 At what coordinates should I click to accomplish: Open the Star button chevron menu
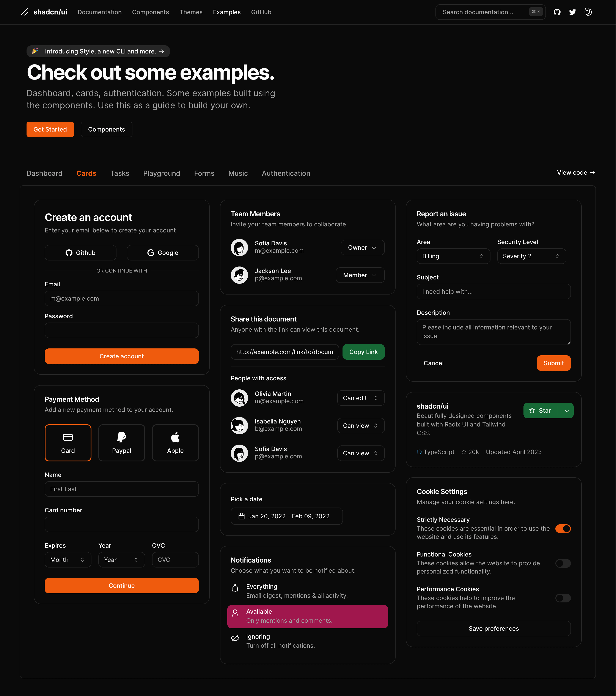[x=567, y=411]
